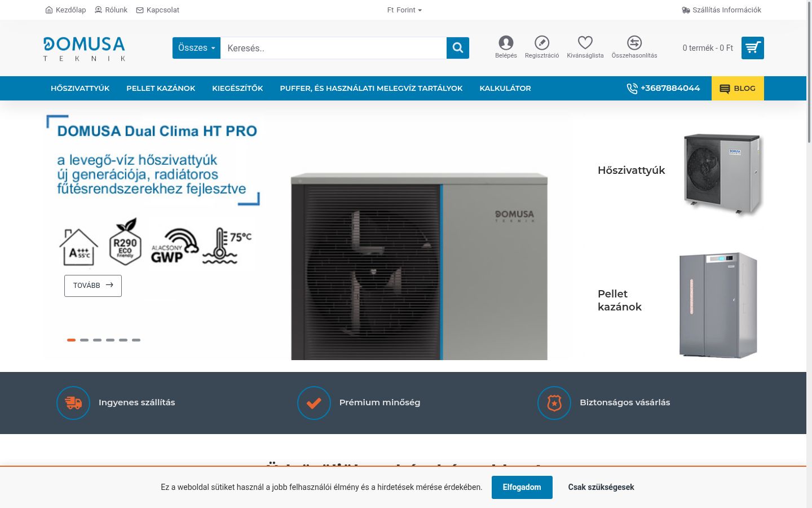Open the HŐSZIVATTYÚK menu
812x508 pixels.
[80, 88]
